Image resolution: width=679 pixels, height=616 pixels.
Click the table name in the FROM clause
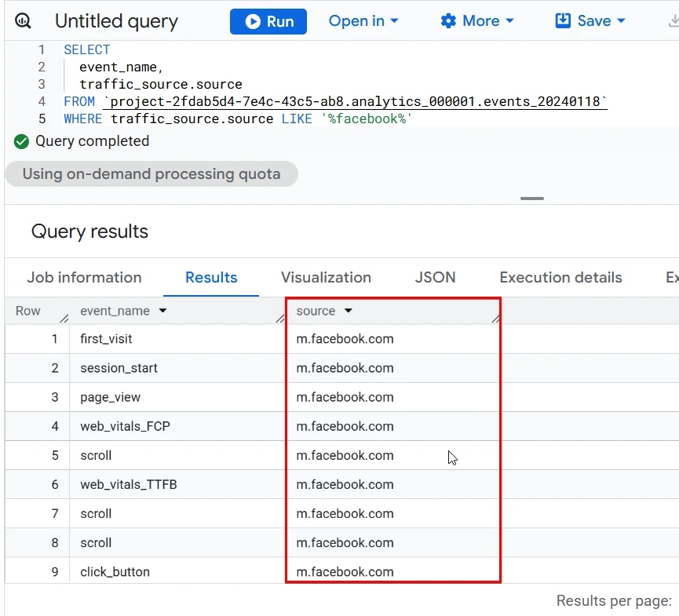pyautogui.click(x=355, y=102)
